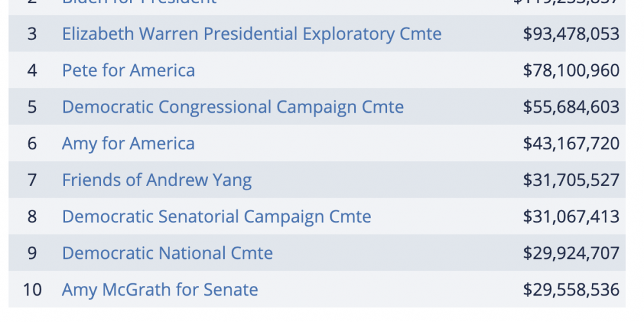Follow the Friends of Andrew Yang link

pos(156,180)
